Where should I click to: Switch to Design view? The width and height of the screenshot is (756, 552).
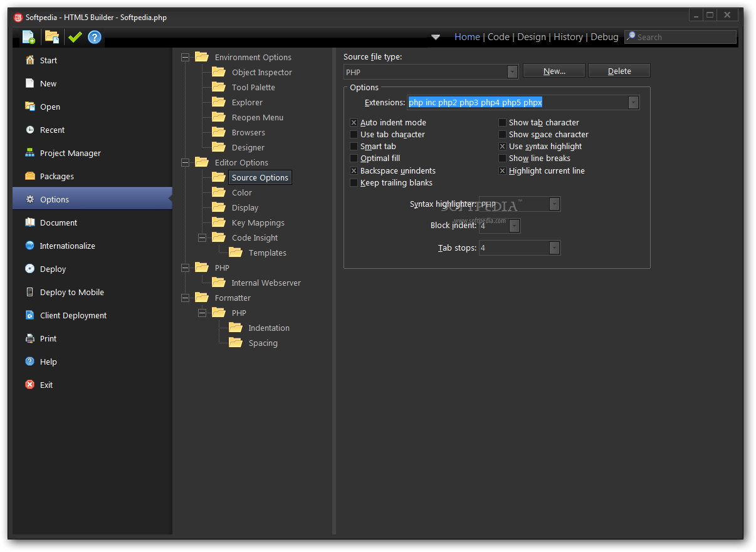coord(532,37)
